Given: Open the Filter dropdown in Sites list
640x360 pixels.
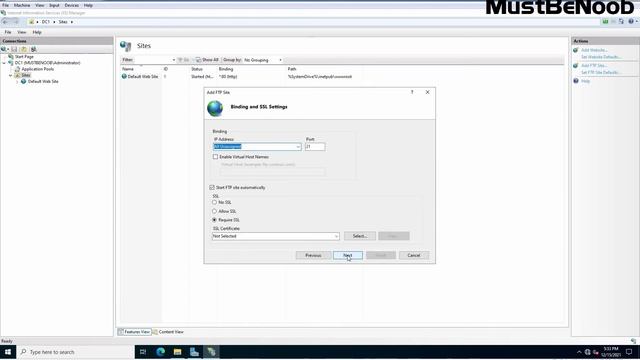Looking at the screenshot, I should (x=173, y=60).
